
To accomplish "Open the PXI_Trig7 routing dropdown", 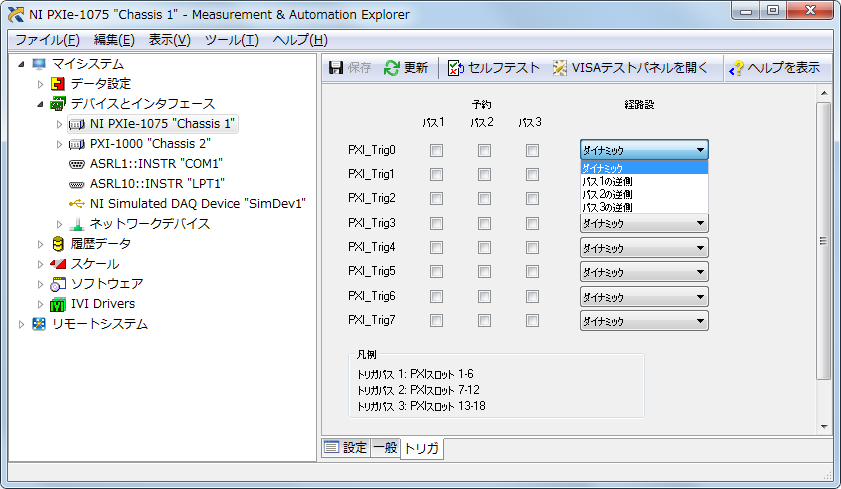I will click(644, 321).
